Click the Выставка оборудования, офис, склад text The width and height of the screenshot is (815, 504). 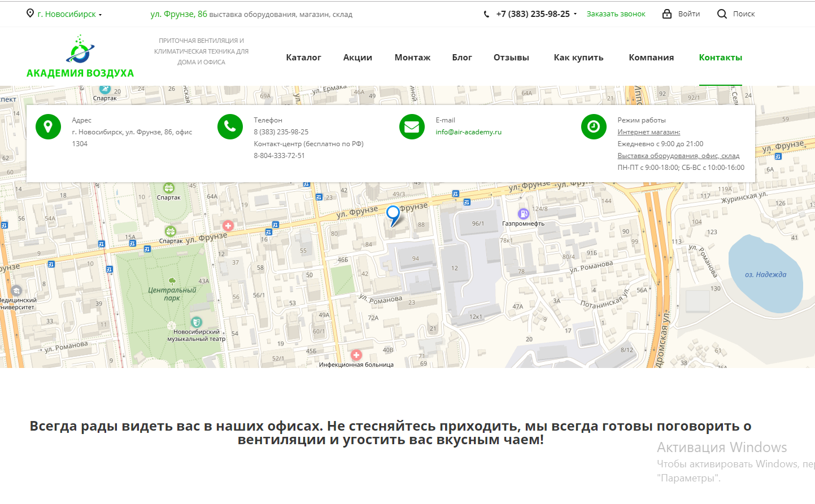tap(678, 156)
